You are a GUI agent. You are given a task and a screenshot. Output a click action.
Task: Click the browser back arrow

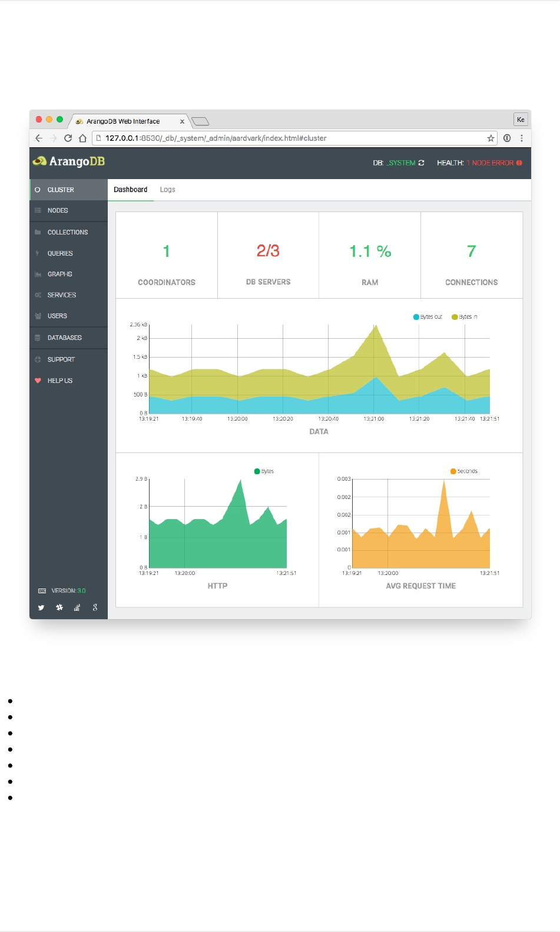point(39,138)
